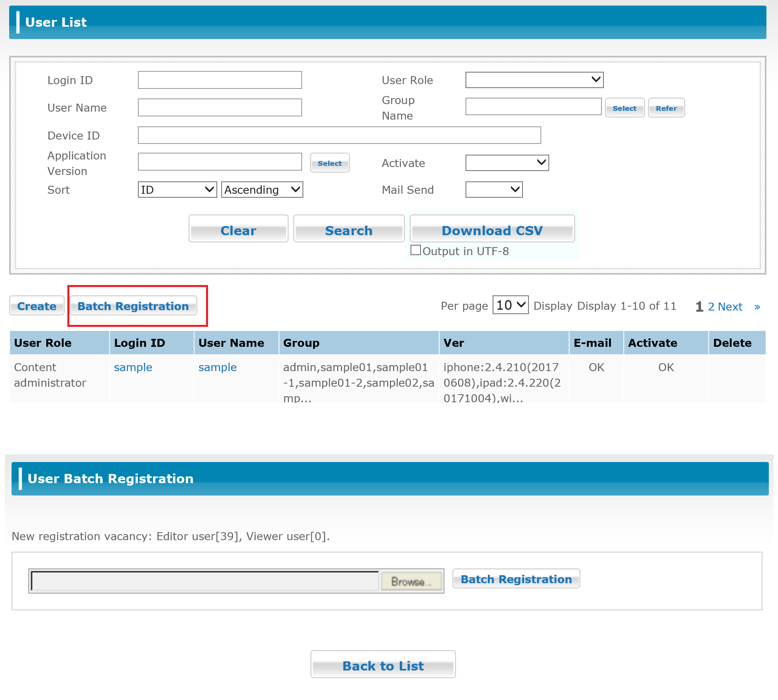Click Browse to choose a file
This screenshot has width=778, height=700.
pyautogui.click(x=411, y=581)
